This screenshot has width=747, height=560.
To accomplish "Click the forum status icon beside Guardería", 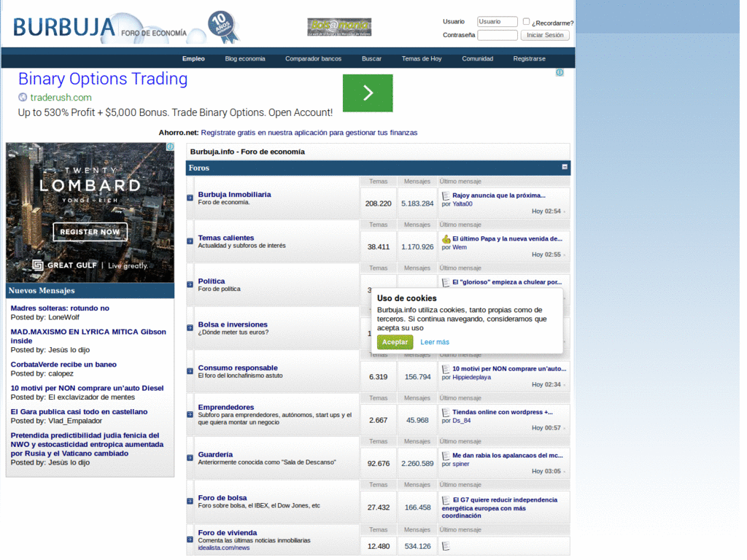I will point(190,458).
